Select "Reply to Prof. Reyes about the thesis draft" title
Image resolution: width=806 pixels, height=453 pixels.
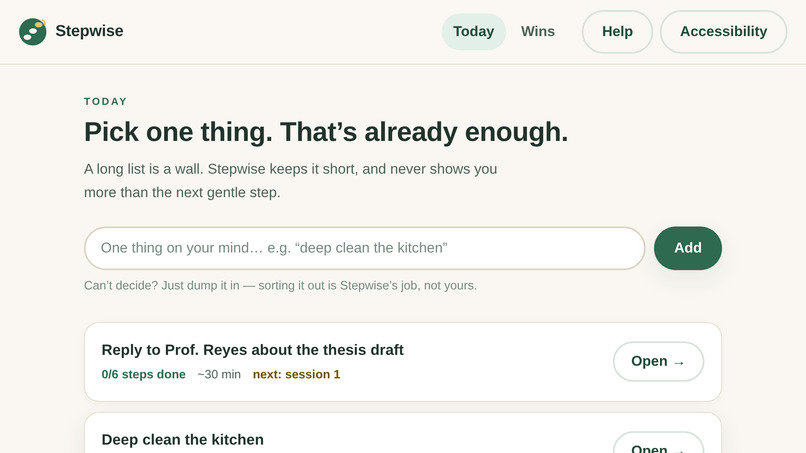click(252, 350)
